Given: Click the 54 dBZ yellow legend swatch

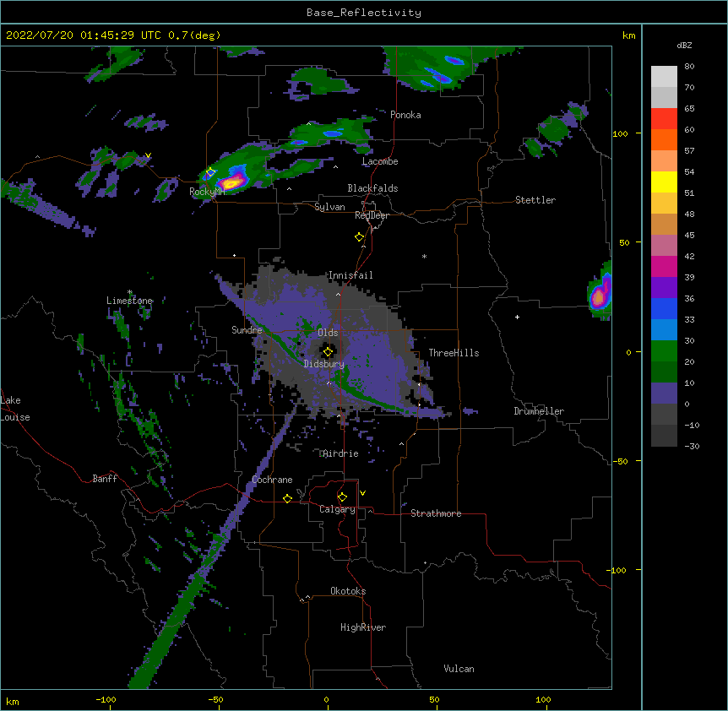Looking at the screenshot, I should [x=664, y=182].
